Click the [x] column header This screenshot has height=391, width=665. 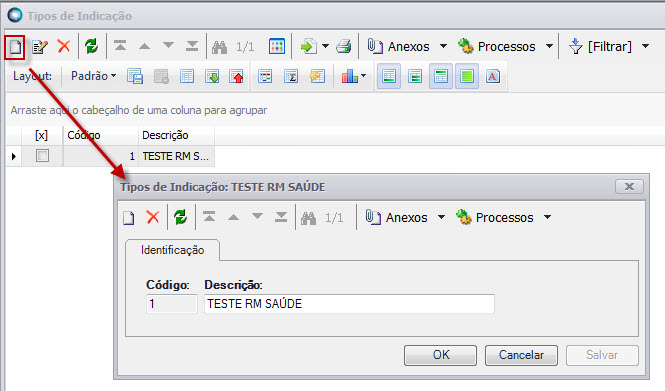point(42,135)
